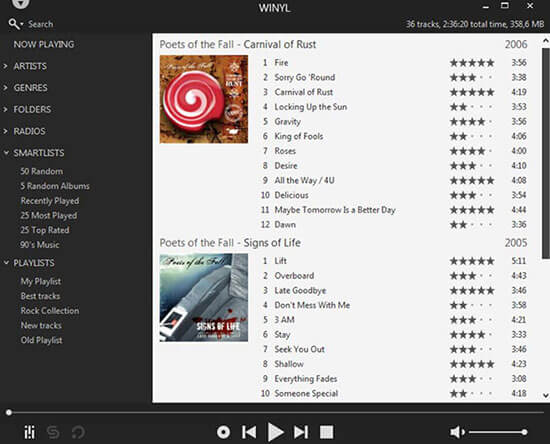Skip to the previous track

coord(249,432)
